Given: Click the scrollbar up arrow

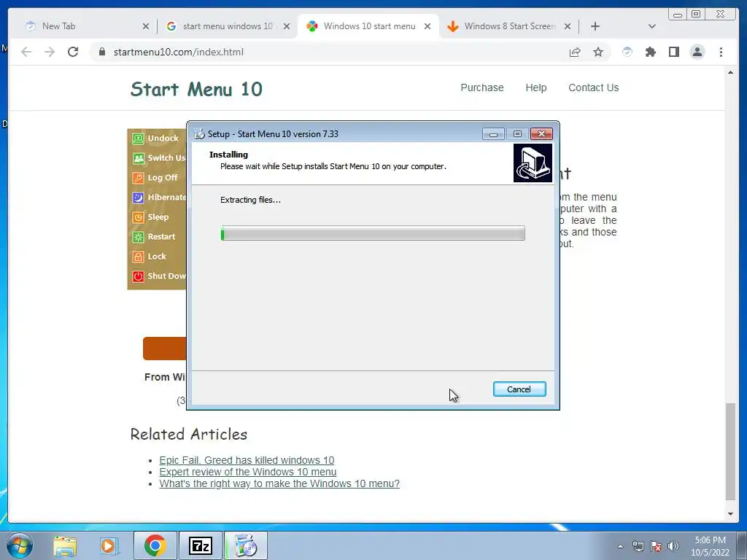Looking at the screenshot, I should coord(730,72).
